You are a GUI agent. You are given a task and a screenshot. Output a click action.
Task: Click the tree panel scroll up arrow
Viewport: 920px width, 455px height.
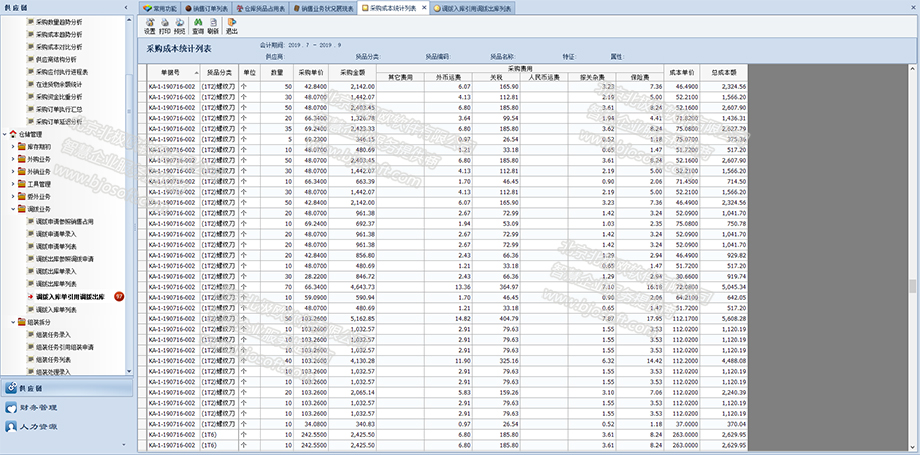pyautogui.click(x=129, y=20)
